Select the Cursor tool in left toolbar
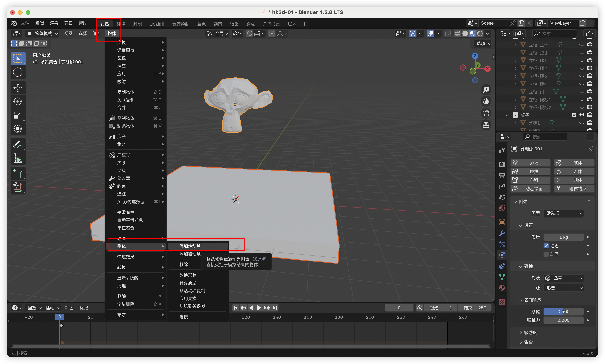This screenshot has height=364, width=605. pyautogui.click(x=18, y=72)
